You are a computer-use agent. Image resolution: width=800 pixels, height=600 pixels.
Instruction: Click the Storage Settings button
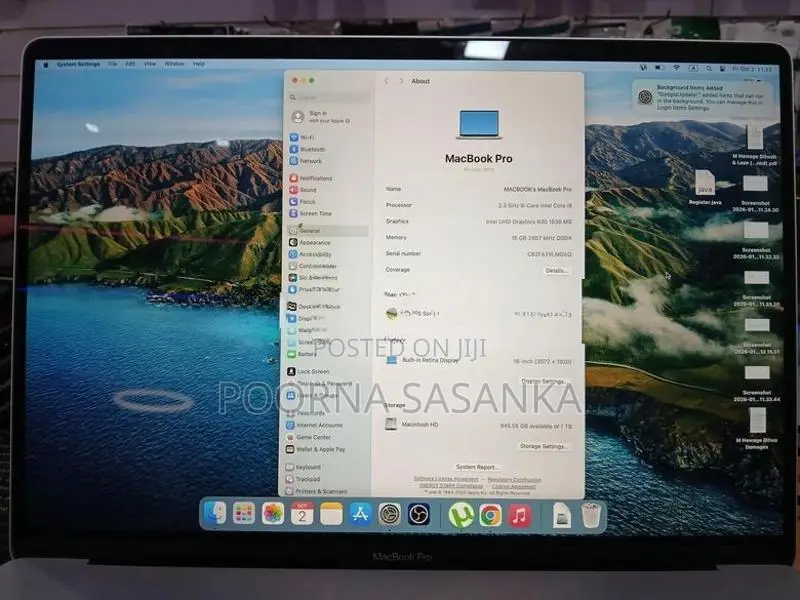click(543, 446)
